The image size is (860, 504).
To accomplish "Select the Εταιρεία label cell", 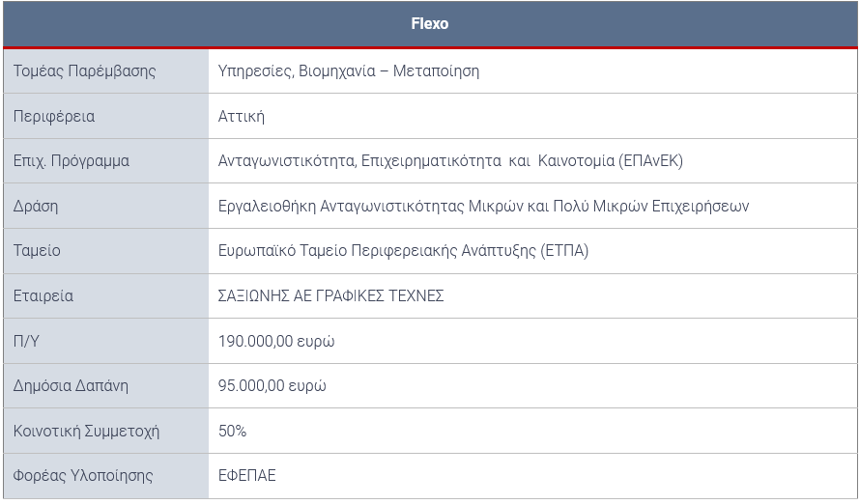I will coord(106,295).
